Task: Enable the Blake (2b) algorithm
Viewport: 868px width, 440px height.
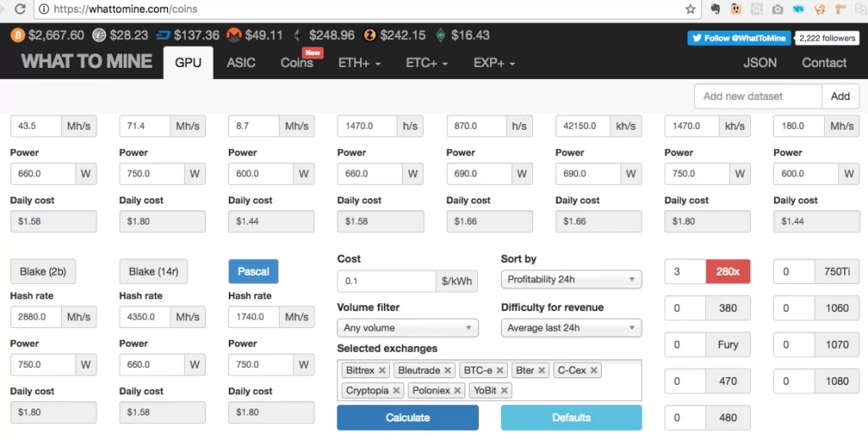Action: 42,271
